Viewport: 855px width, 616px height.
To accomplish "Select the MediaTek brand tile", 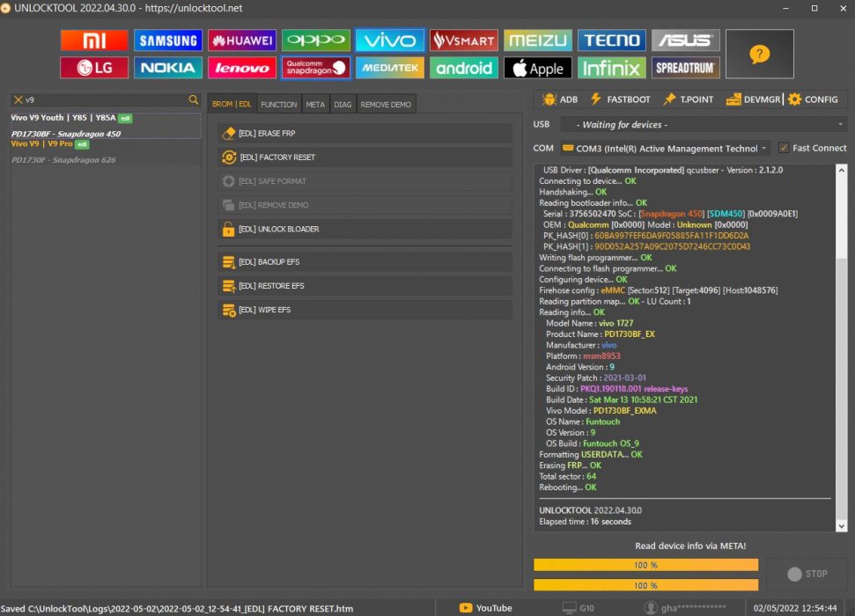I will [390, 68].
